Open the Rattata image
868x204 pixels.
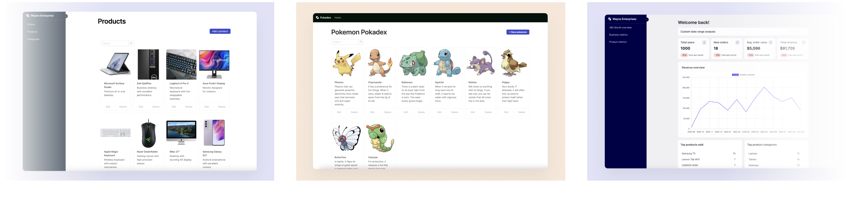[x=480, y=63]
